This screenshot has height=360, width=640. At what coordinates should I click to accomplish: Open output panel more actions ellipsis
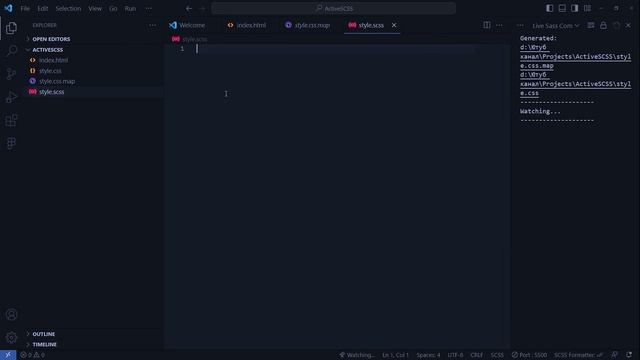520,25
